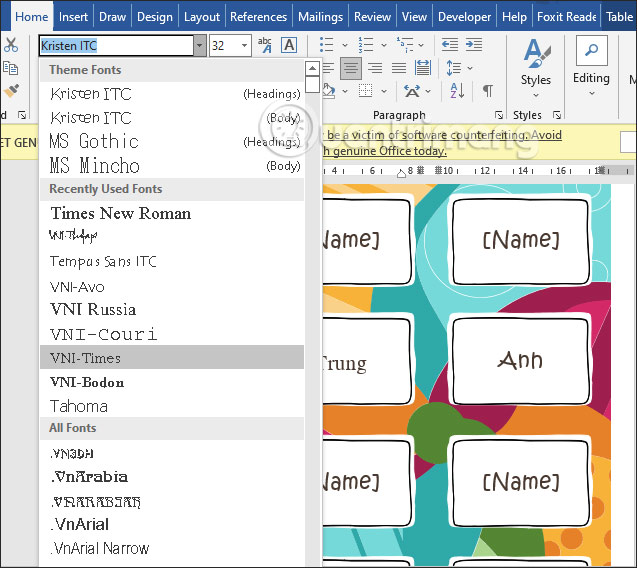This screenshot has width=637, height=568.
Task: Open the font size dropdown
Action: click(244, 46)
